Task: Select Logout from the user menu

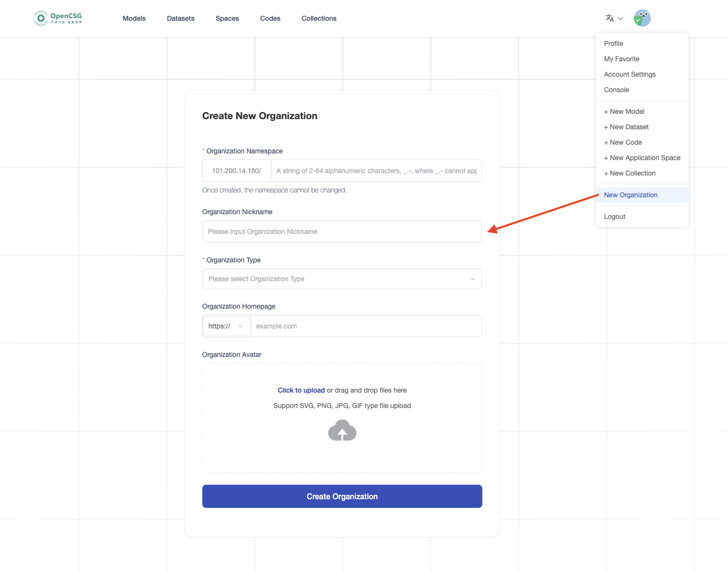Action: pos(614,217)
